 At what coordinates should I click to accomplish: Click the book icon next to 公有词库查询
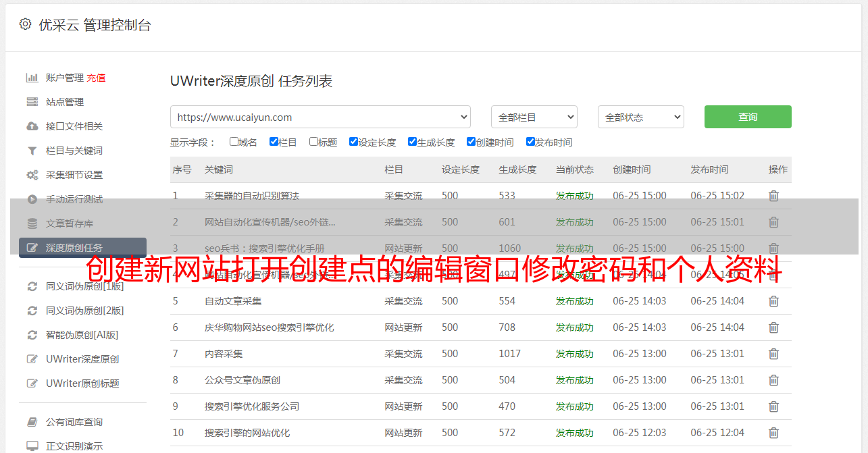click(32, 422)
